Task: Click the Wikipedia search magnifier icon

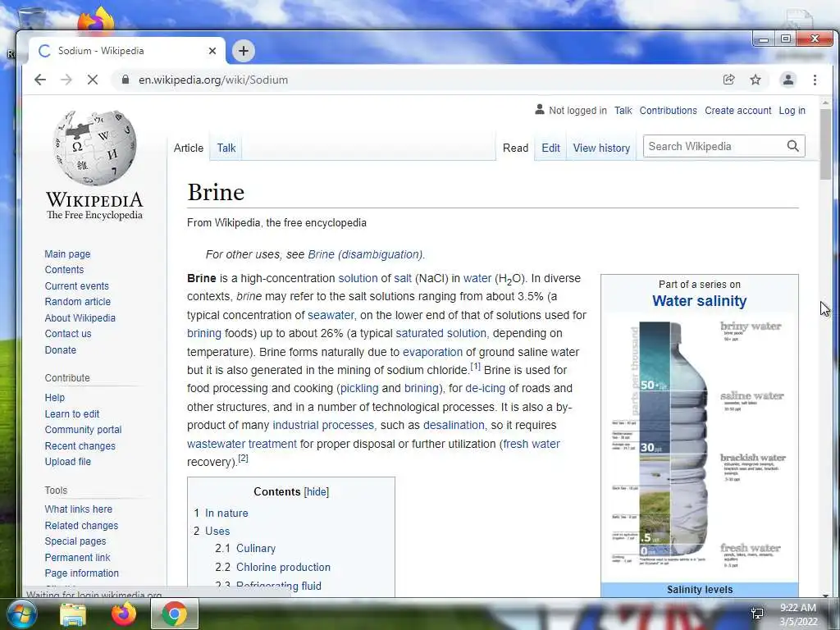Action: [793, 146]
